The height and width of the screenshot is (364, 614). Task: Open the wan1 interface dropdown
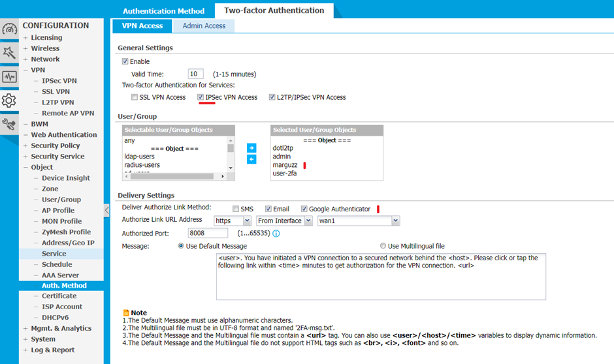358,220
